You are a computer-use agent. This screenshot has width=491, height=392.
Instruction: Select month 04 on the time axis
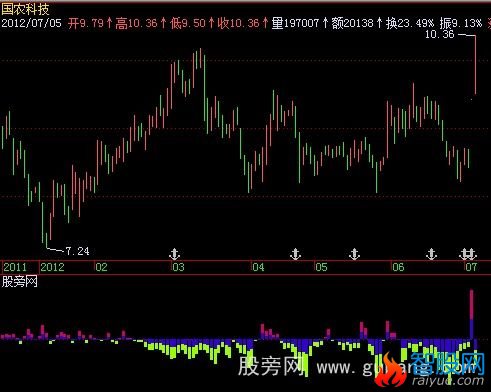[258, 267]
